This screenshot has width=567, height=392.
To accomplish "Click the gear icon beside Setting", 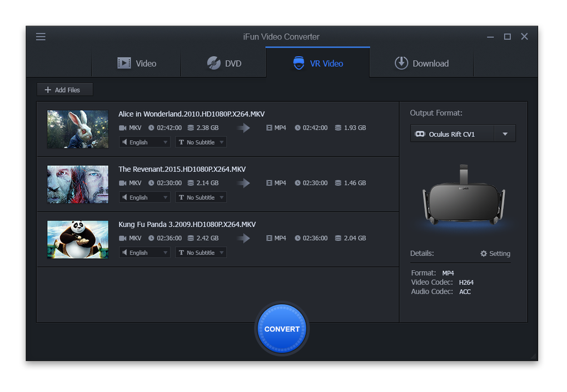I will coord(484,254).
